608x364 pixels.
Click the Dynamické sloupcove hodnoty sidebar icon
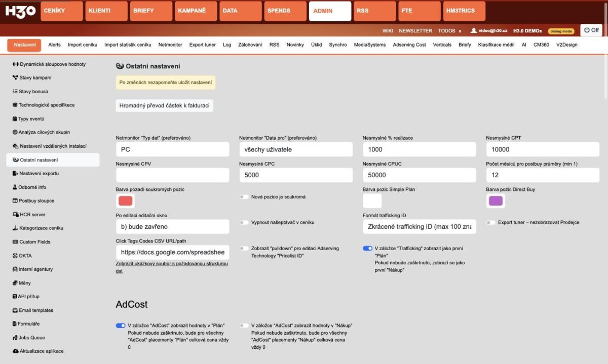(x=15, y=64)
